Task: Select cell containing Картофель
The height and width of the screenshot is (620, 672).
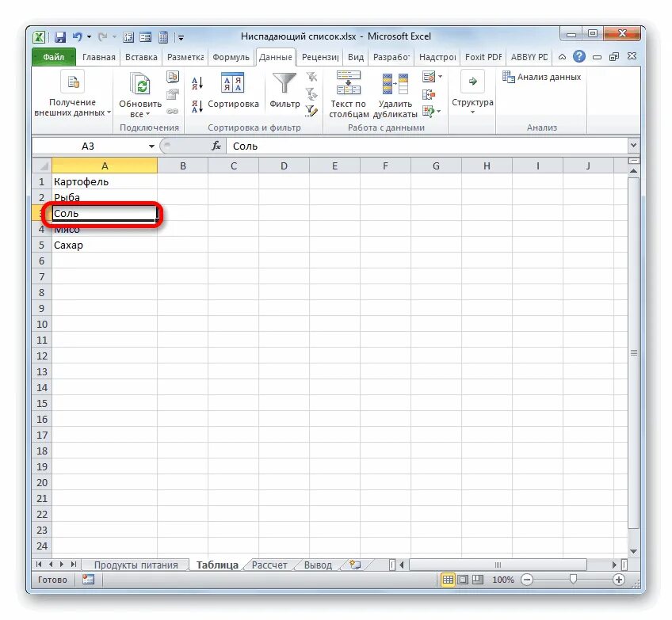Action: tap(105, 181)
